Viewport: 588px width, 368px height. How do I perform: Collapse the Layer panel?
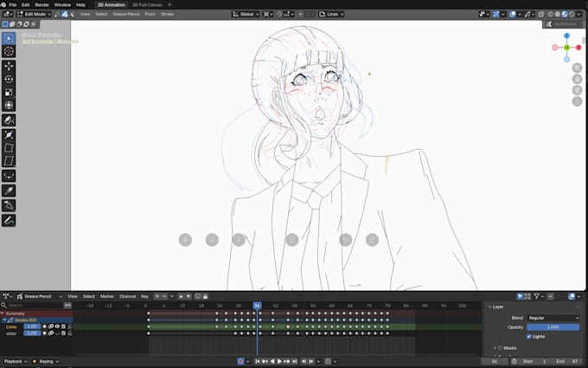489,307
